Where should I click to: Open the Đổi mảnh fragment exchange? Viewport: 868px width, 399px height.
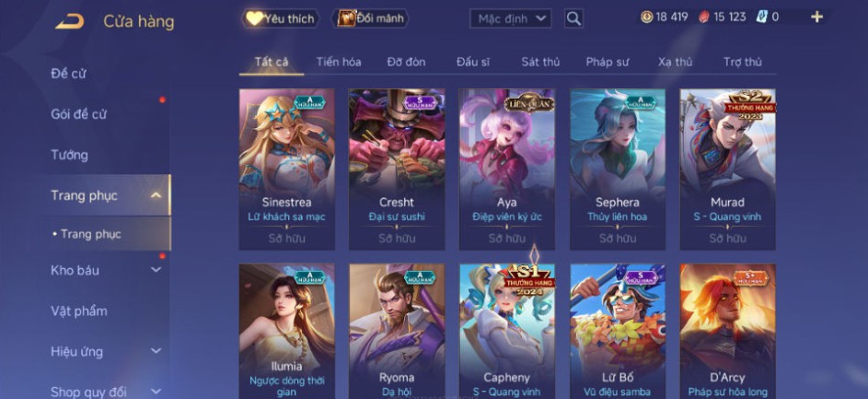click(370, 18)
